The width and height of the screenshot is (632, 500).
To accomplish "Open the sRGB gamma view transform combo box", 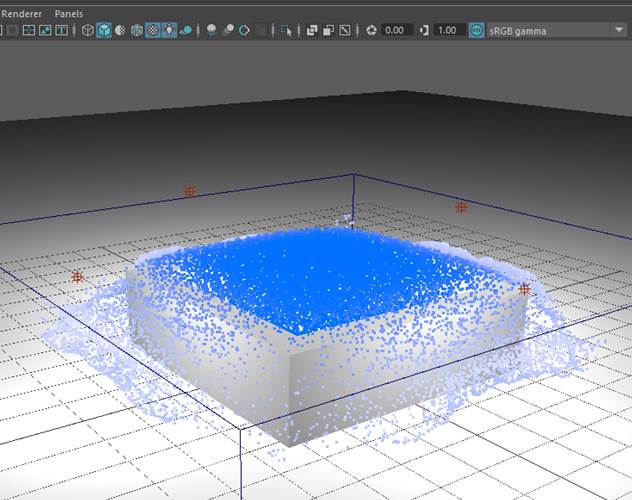I will pyautogui.click(x=557, y=31).
